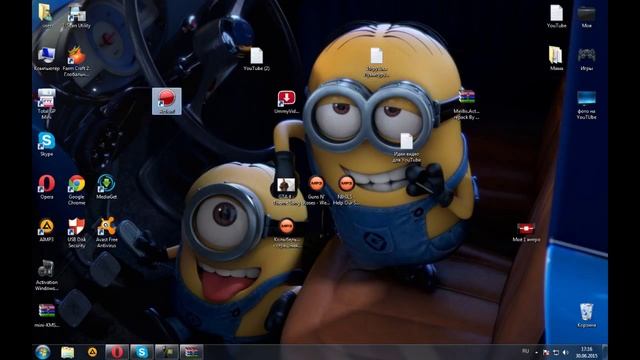Click the Windows Start button

click(x=42, y=352)
